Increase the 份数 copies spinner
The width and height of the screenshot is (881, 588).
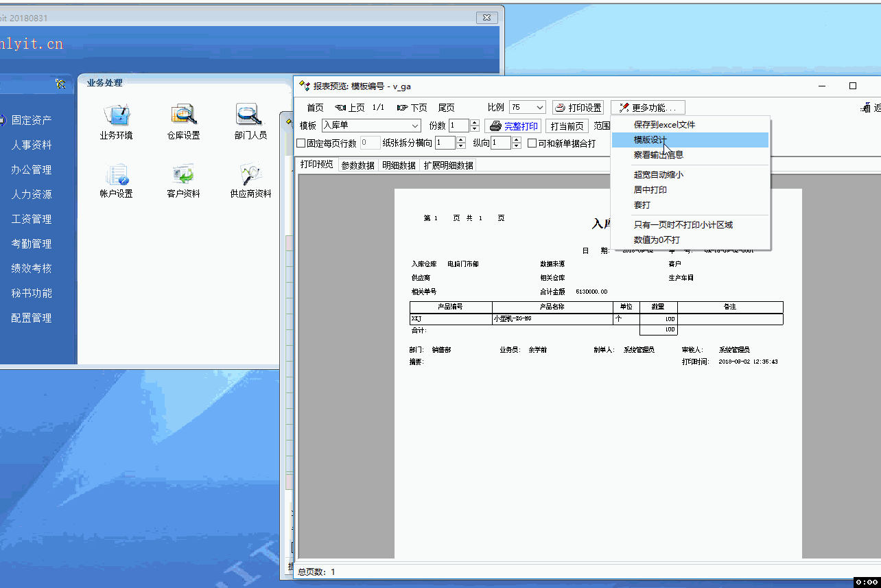(x=475, y=123)
